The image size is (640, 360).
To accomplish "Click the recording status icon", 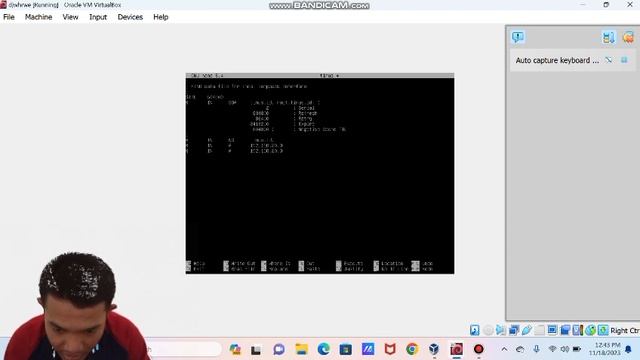I will [565, 330].
